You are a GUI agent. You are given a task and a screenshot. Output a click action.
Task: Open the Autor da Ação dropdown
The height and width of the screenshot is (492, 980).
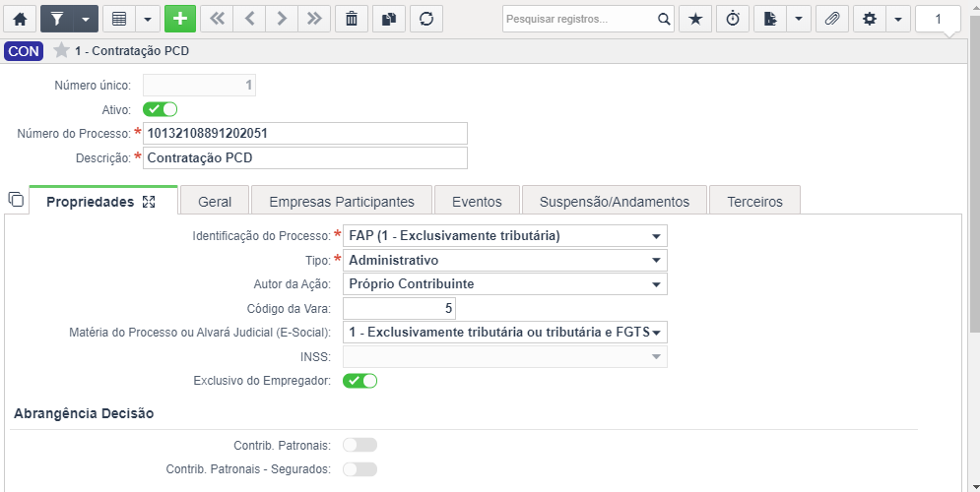505,284
